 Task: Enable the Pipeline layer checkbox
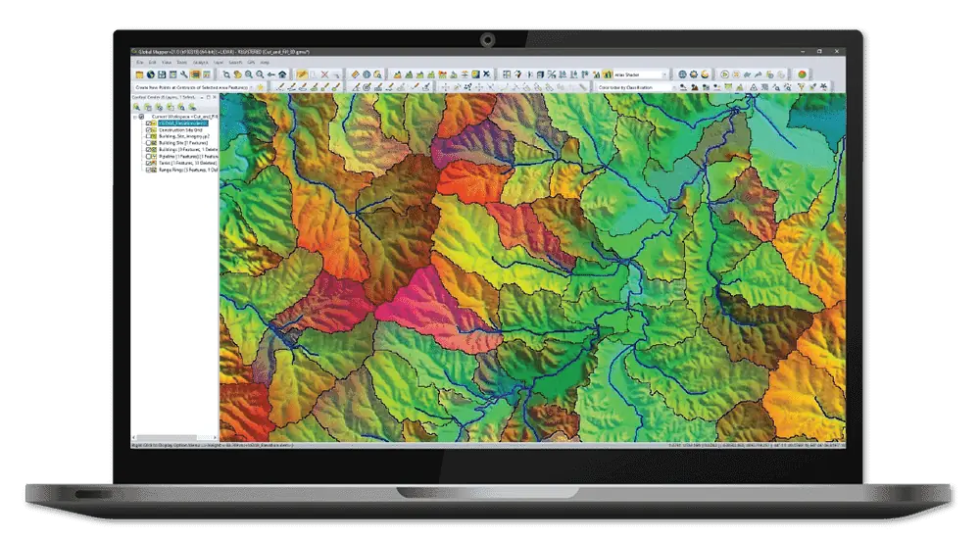148,156
